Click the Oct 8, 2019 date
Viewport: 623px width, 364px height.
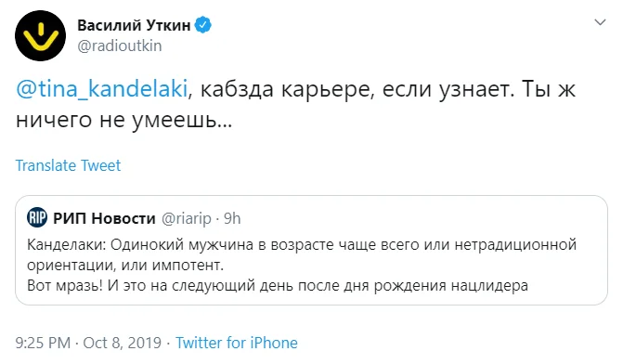[122, 343]
